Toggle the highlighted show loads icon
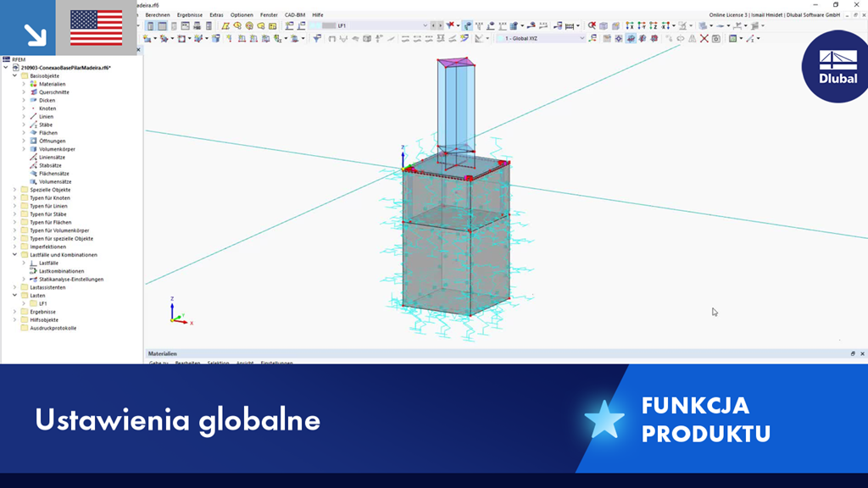 467,25
